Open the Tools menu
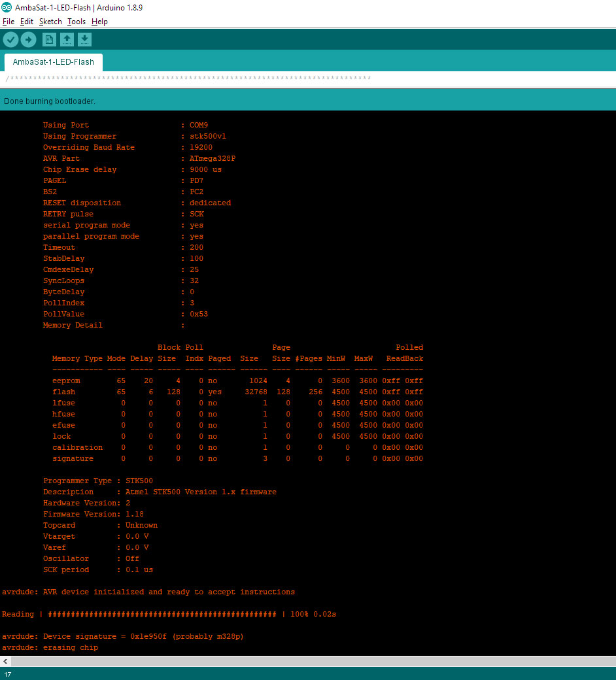The height and width of the screenshot is (680, 616). coord(77,22)
